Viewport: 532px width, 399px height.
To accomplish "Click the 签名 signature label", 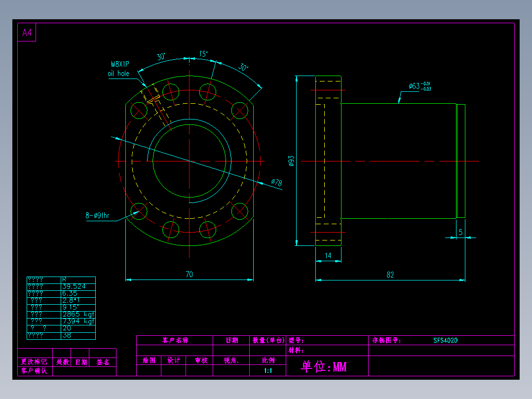I will pyautogui.click(x=103, y=362).
